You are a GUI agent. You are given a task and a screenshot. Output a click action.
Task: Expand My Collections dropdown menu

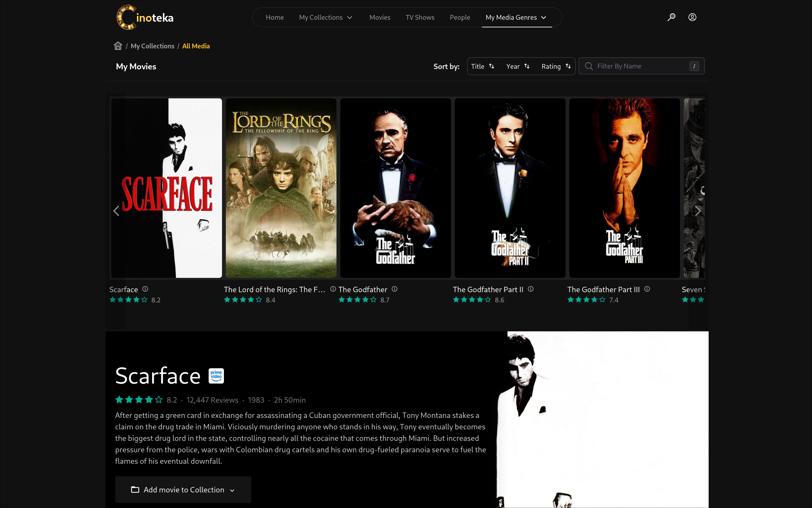click(x=326, y=17)
